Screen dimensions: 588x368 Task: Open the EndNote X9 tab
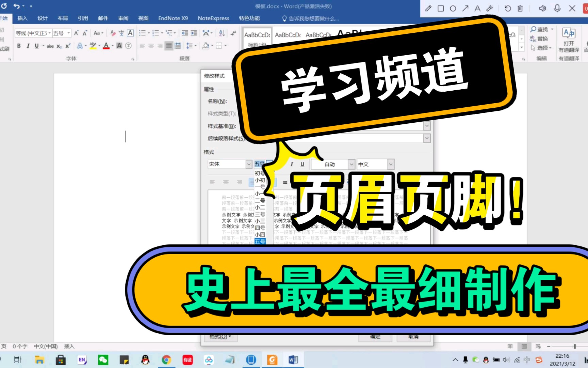173,18
